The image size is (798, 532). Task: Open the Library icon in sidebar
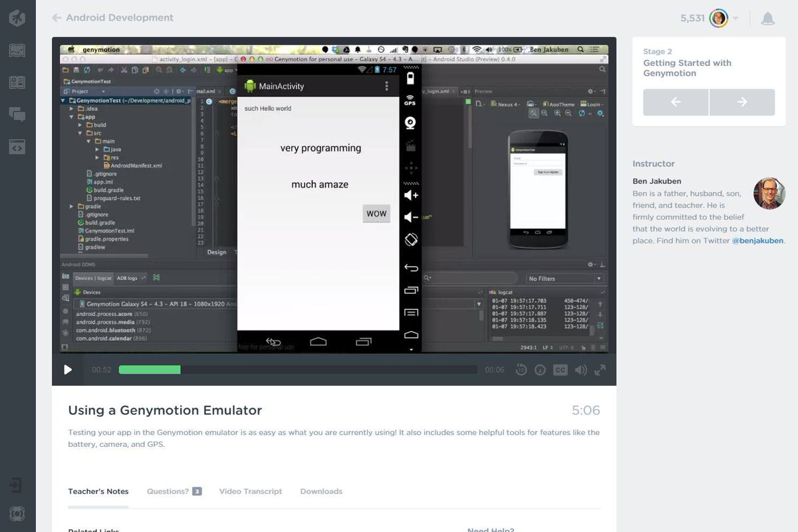(17, 82)
